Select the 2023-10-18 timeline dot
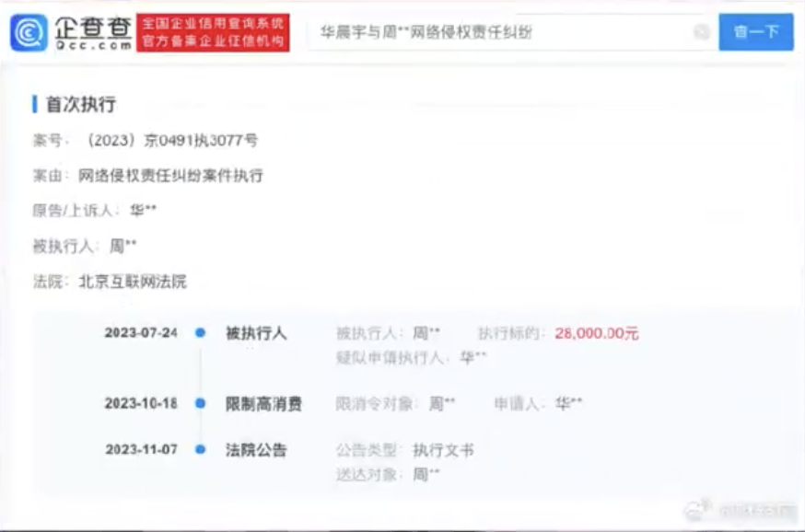 [200, 403]
